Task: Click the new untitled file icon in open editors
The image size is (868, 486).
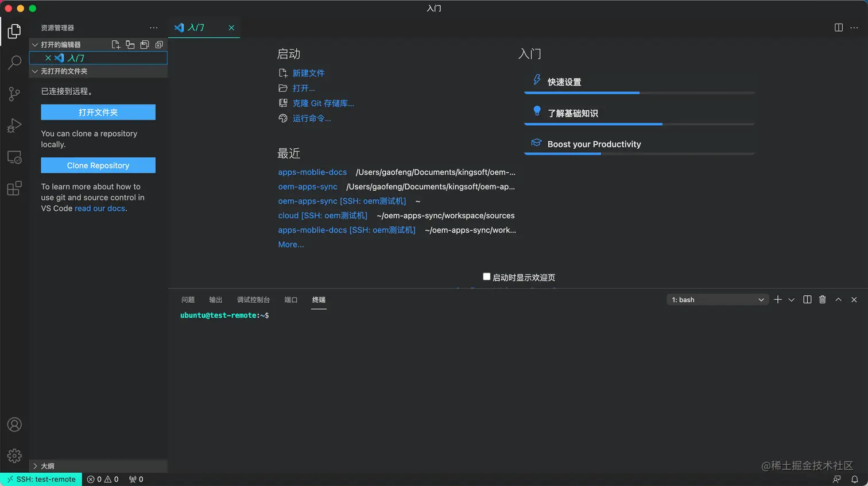Action: click(x=116, y=44)
